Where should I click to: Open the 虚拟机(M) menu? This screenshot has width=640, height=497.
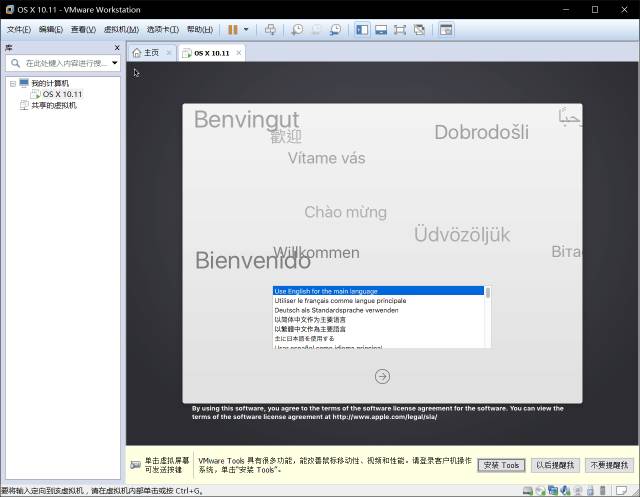[121, 29]
